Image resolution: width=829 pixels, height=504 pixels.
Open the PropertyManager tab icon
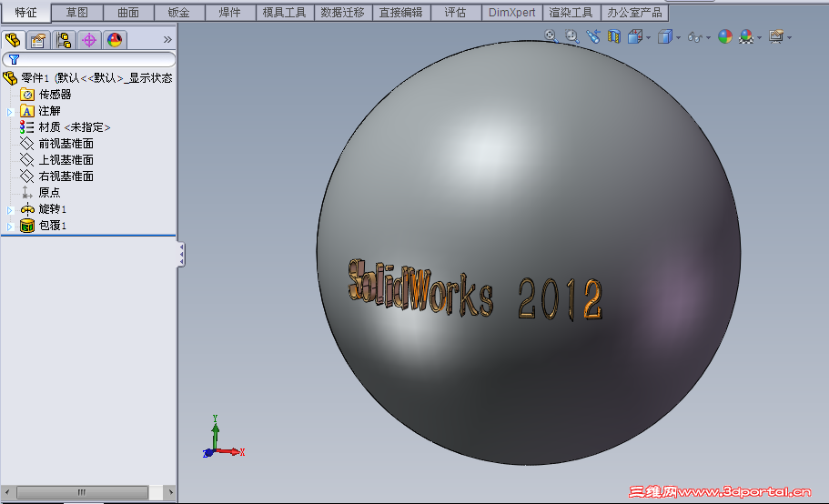(x=38, y=40)
